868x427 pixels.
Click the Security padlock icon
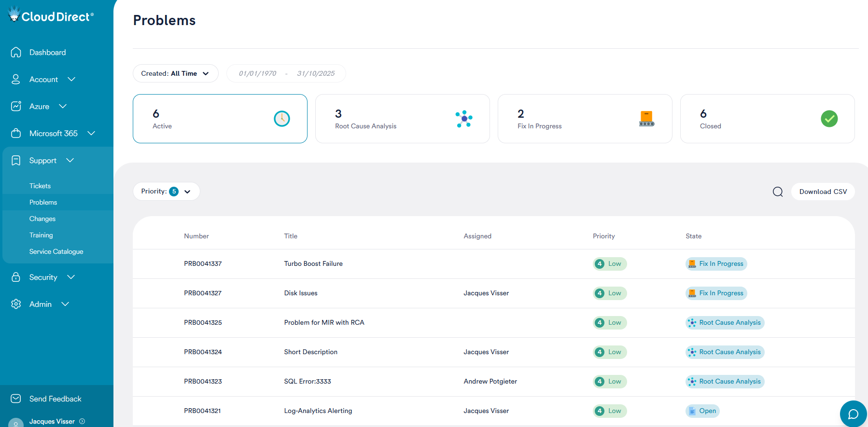16,277
